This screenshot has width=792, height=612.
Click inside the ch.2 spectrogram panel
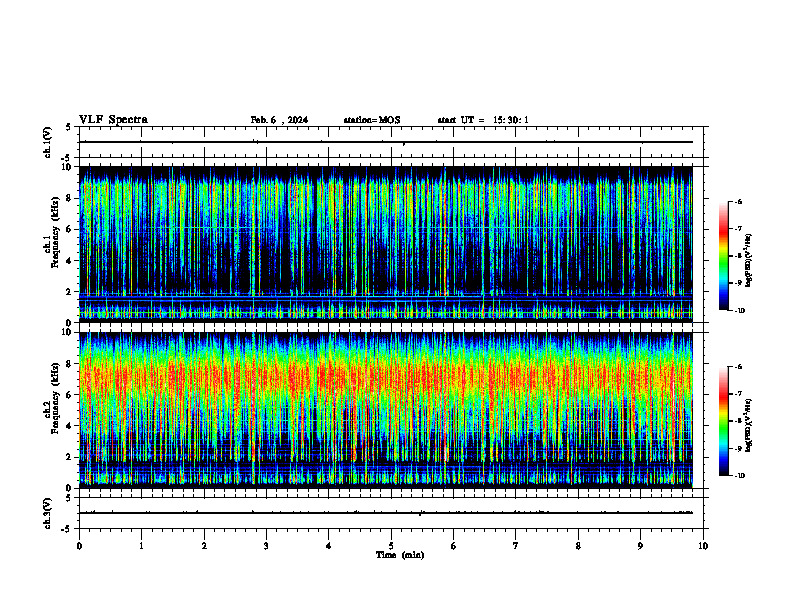pyautogui.click(x=386, y=410)
